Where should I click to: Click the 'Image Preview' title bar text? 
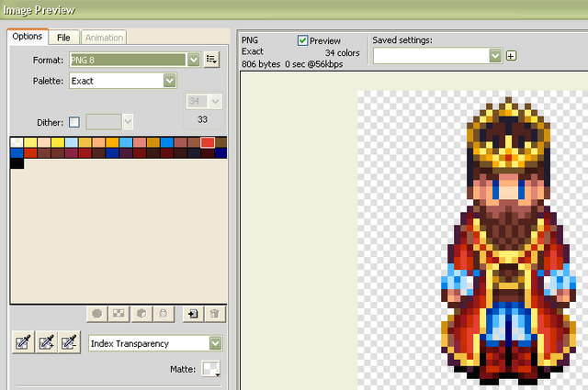click(x=40, y=10)
